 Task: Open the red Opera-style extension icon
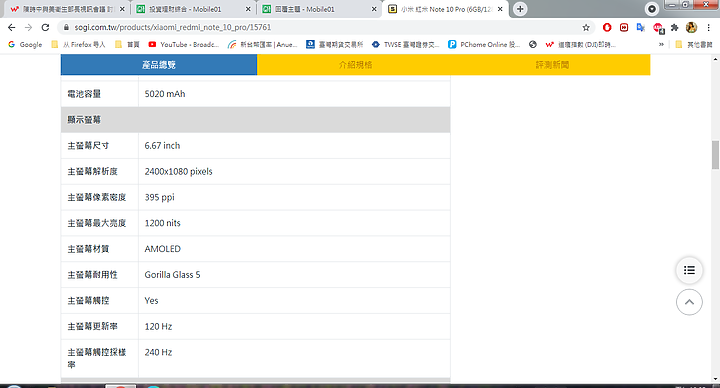click(x=607, y=28)
